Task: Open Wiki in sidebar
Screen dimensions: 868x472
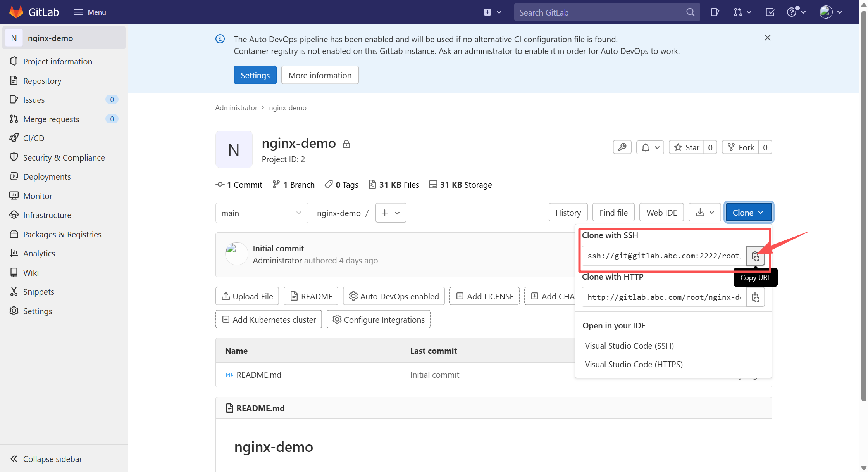Action: [31, 273]
